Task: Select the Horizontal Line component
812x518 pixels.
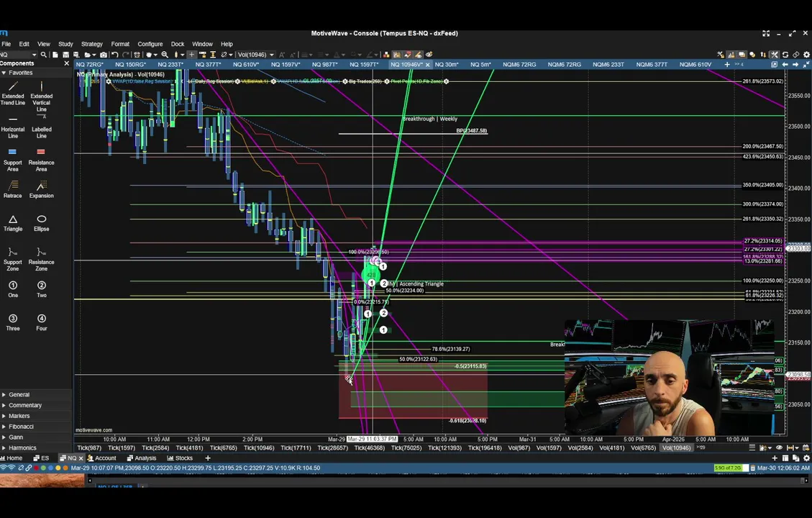Action: point(13,127)
